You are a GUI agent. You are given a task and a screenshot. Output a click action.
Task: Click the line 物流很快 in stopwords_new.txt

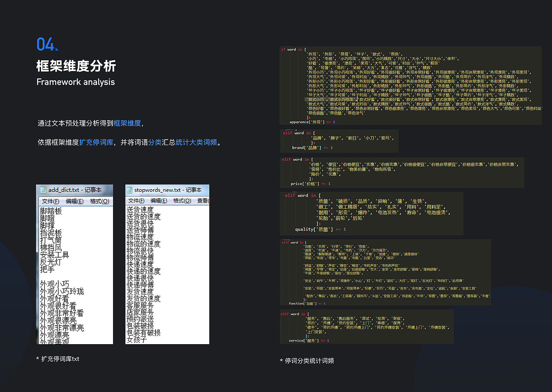coord(140,251)
